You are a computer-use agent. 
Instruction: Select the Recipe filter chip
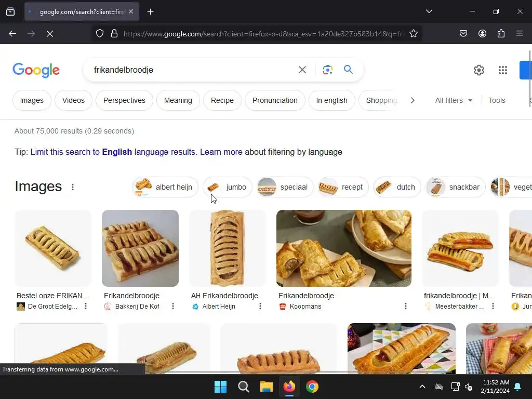click(222, 100)
